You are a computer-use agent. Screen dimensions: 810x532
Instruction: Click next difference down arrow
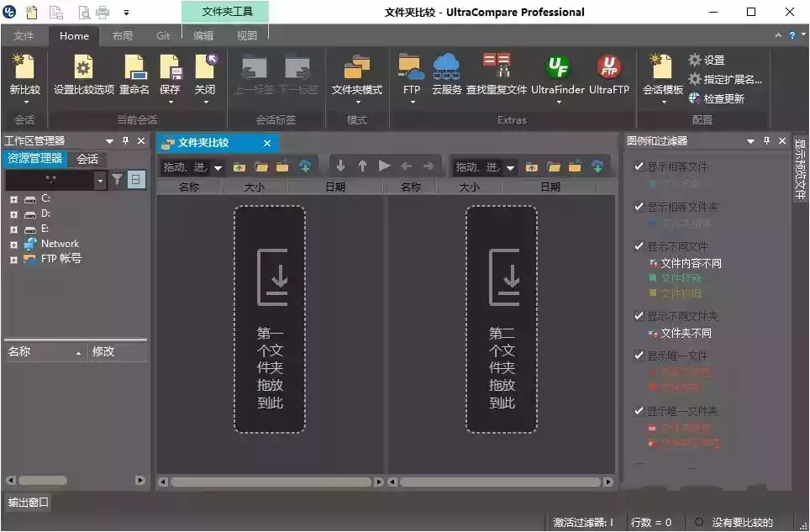pos(340,166)
